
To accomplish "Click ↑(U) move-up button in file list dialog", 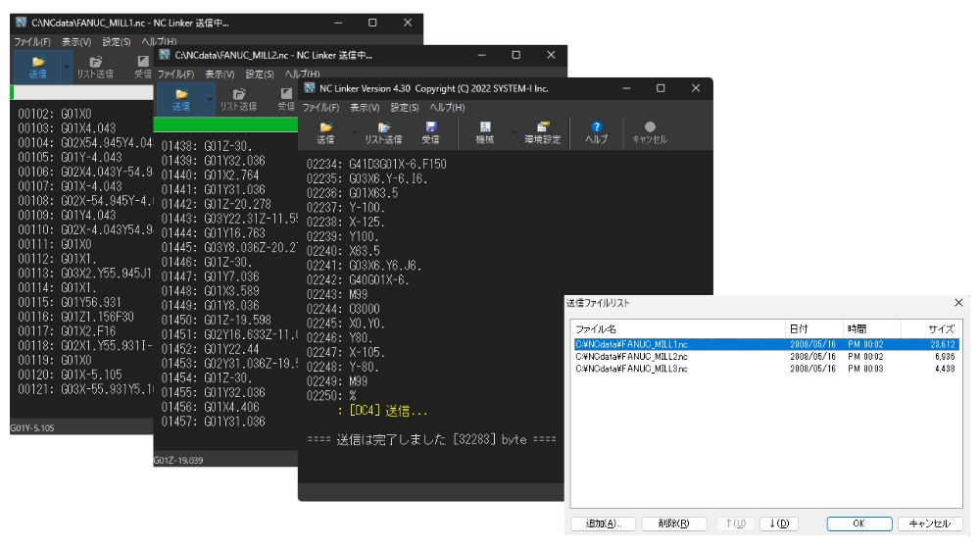I will click(736, 524).
